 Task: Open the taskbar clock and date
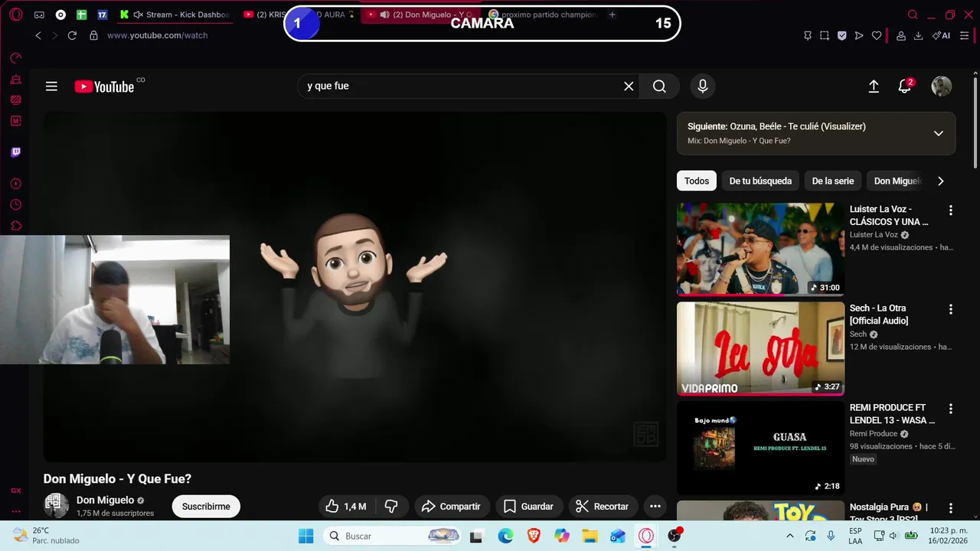click(946, 536)
